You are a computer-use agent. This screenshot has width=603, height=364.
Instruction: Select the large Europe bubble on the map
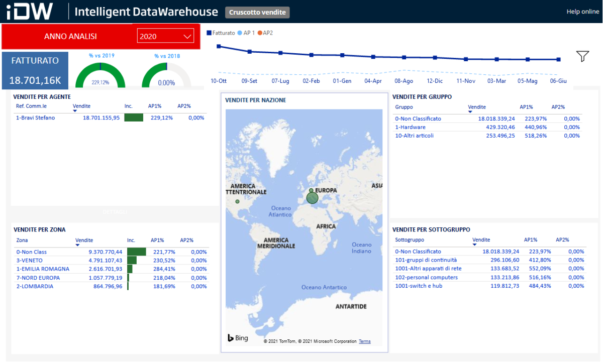pyautogui.click(x=312, y=198)
